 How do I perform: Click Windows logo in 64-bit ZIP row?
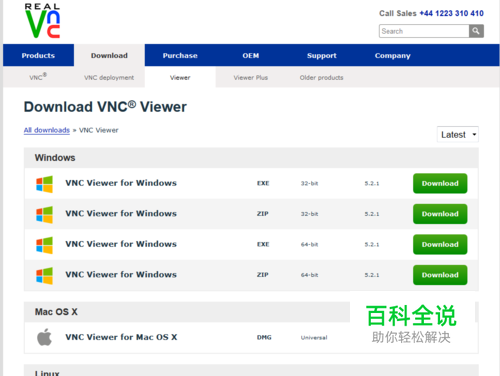coord(44,275)
